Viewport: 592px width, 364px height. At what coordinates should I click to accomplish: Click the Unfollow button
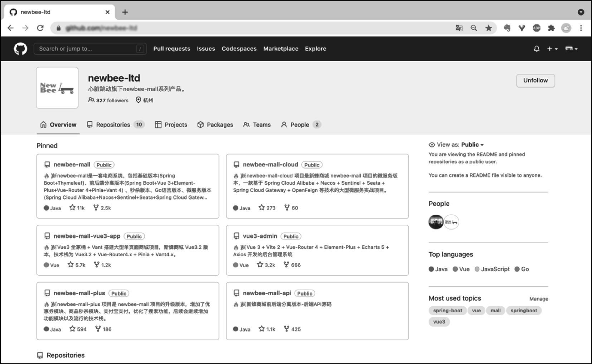535,81
